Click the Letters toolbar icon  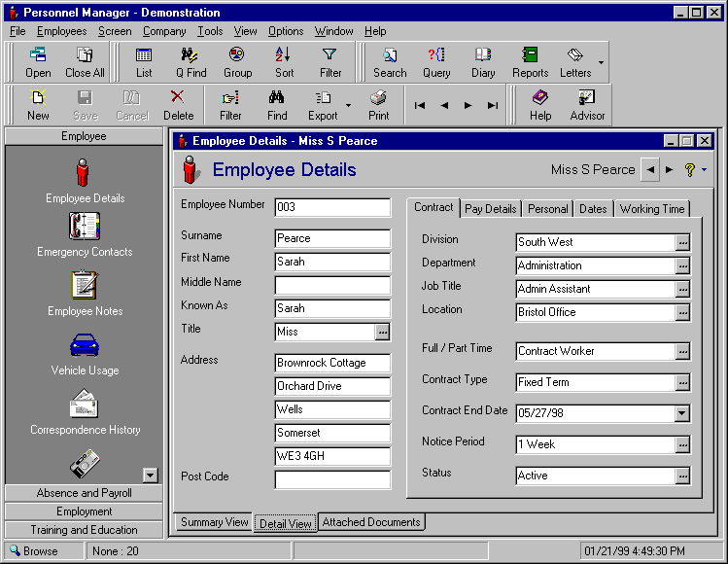coord(575,62)
